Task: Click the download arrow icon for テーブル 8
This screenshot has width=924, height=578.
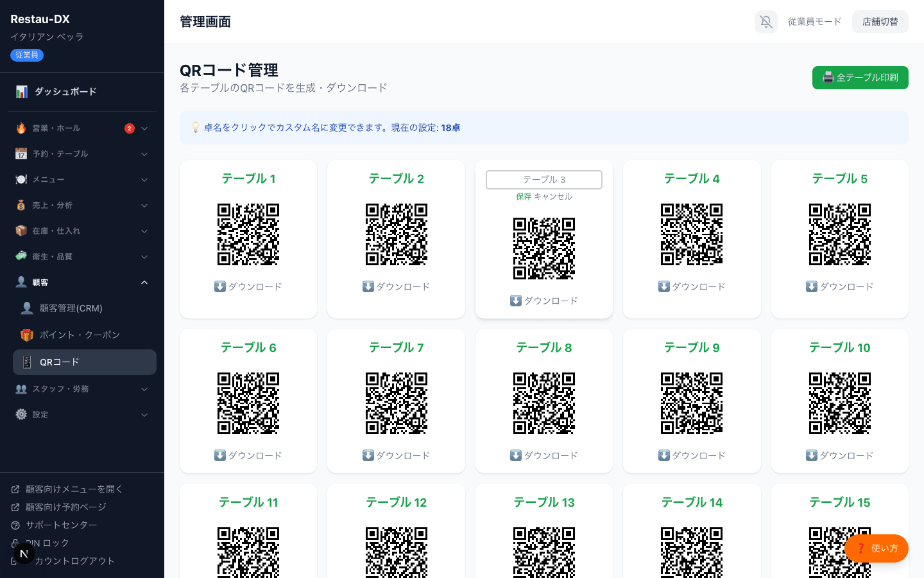Action: point(516,455)
